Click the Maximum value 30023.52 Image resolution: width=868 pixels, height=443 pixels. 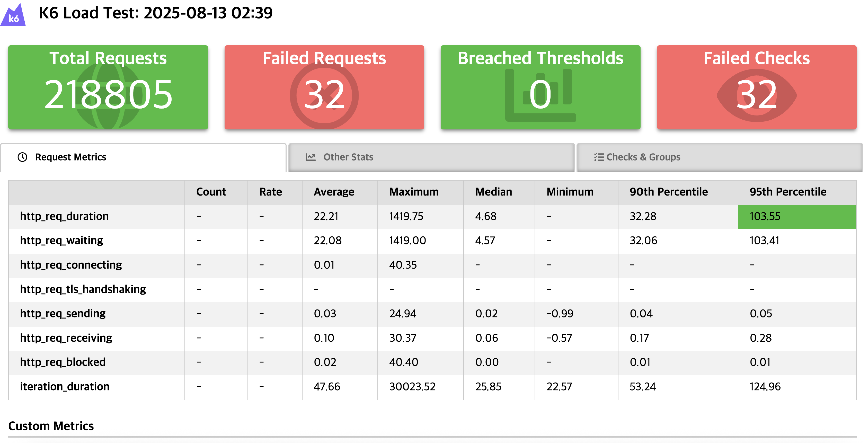pos(412,386)
